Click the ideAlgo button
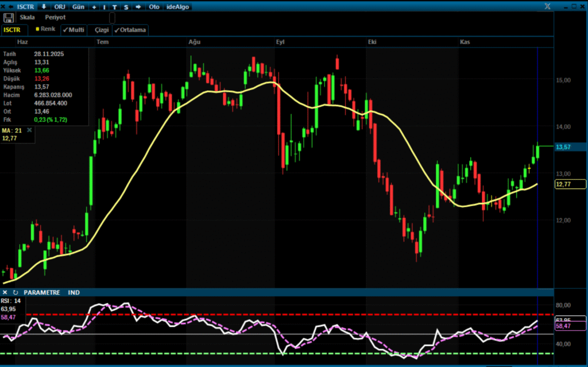The width and height of the screenshot is (588, 367). (177, 7)
